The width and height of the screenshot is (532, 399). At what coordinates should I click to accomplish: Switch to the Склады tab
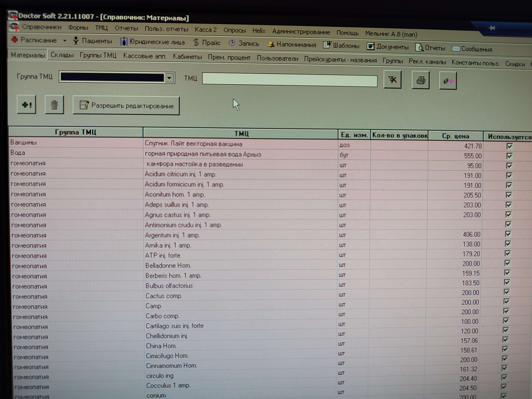[62, 55]
